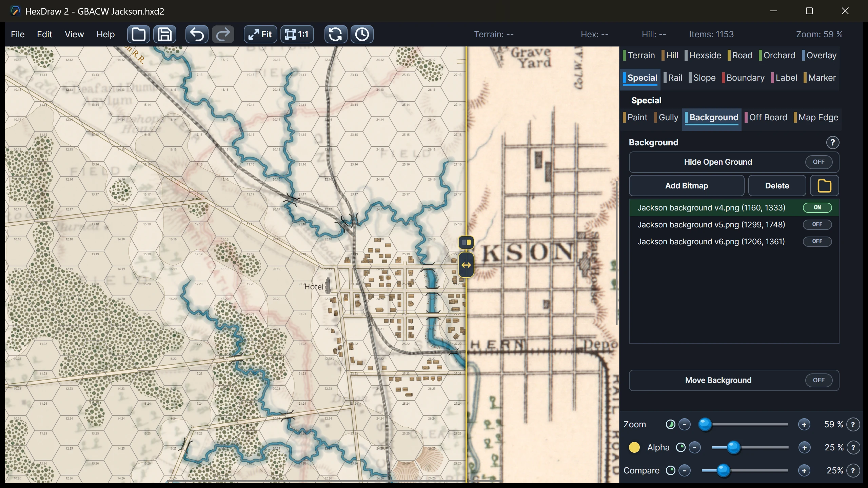This screenshot has height=488, width=868.
Task: Select the Map Edge sub-tab
Action: (x=816, y=118)
